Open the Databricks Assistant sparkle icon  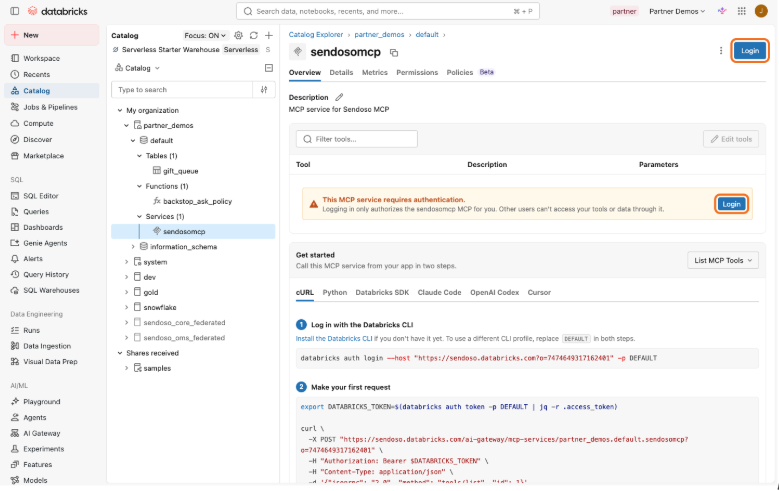tap(722, 11)
